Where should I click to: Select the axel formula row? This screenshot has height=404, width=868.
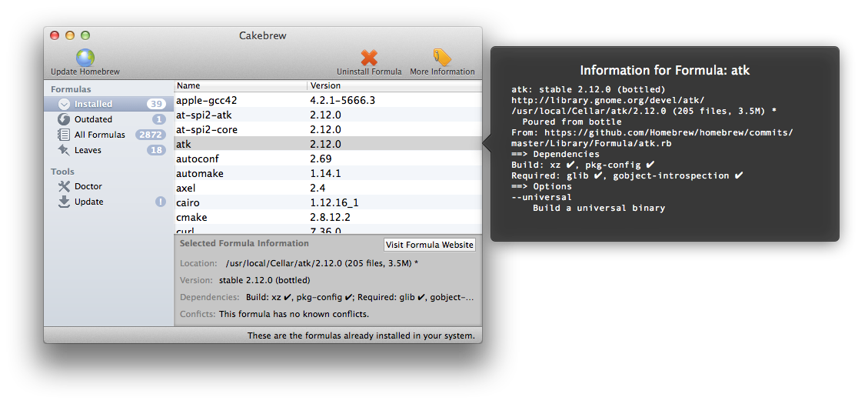(x=328, y=188)
